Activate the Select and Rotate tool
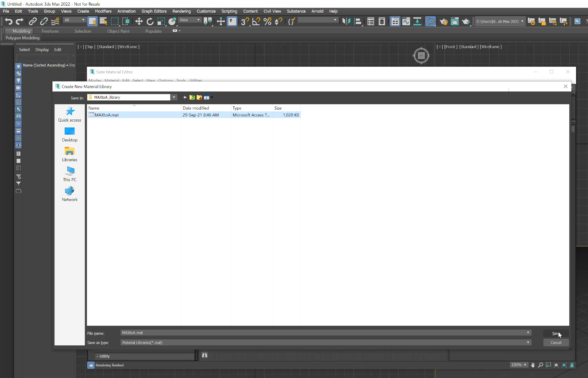Image resolution: width=588 pixels, height=378 pixels. click(150, 21)
